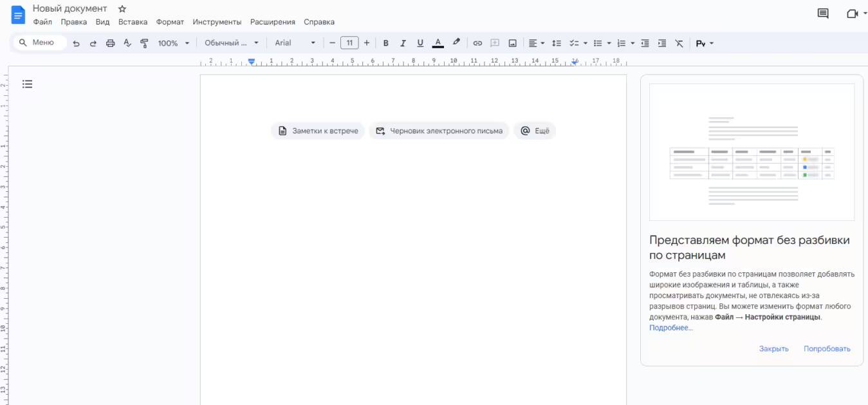Open the Справка menu
This screenshot has height=405, width=868.
[319, 22]
